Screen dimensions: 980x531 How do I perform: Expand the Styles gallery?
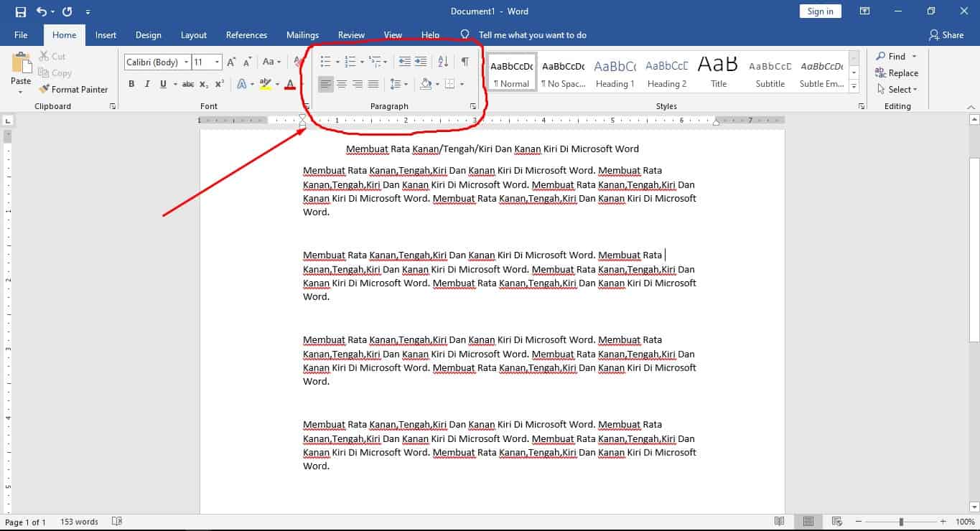(854, 88)
